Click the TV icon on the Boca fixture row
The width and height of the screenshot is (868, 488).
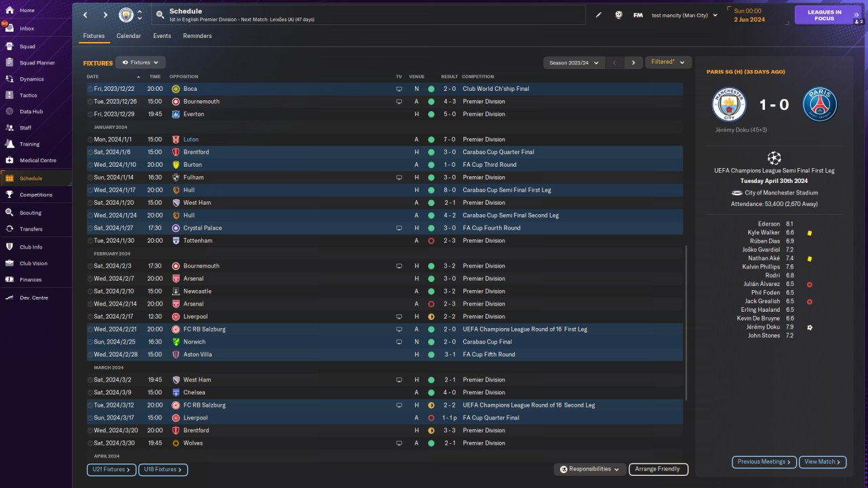399,89
